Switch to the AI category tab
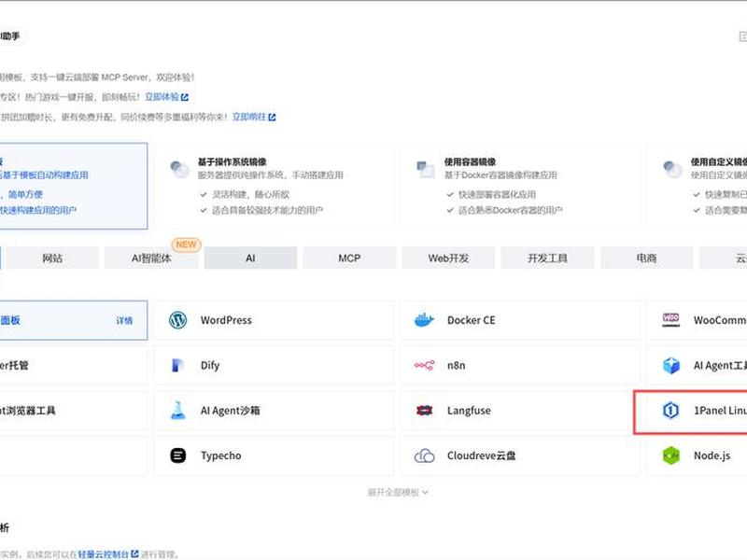 click(250, 259)
